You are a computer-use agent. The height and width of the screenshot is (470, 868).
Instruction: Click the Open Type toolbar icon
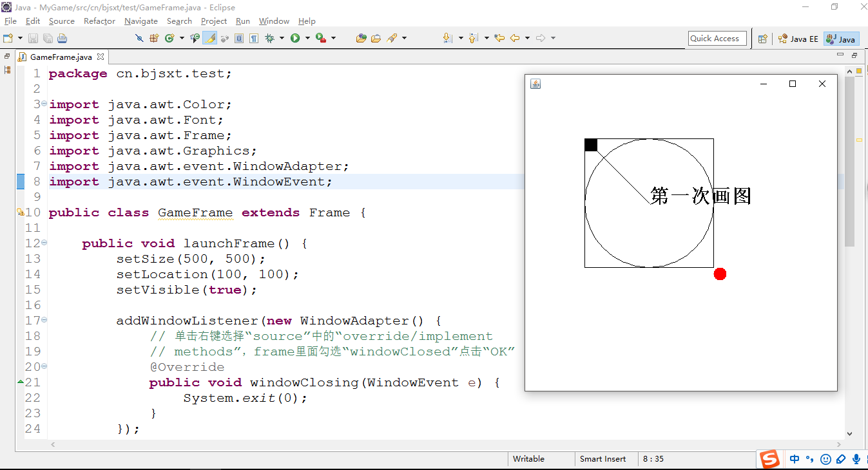(x=195, y=38)
